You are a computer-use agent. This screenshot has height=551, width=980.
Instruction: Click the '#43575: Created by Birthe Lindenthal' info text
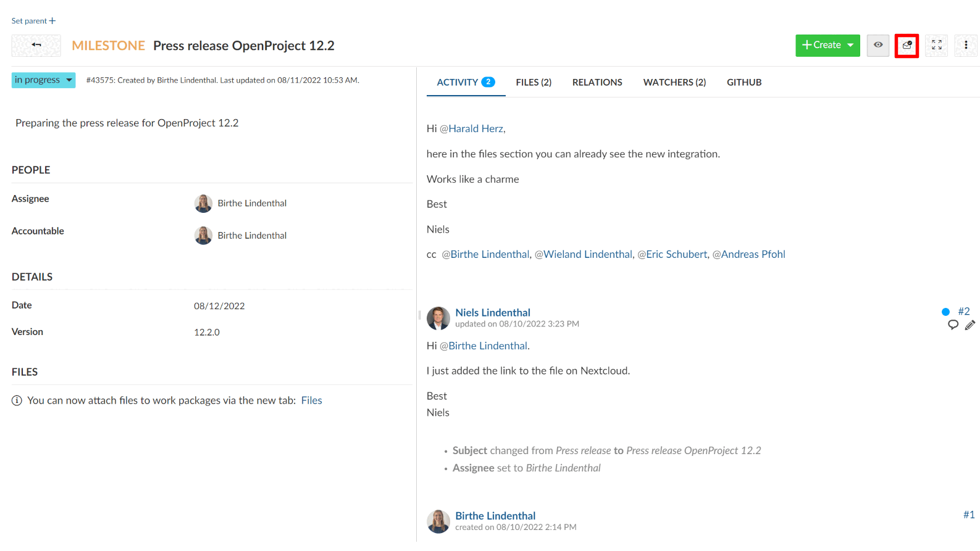[x=223, y=80]
